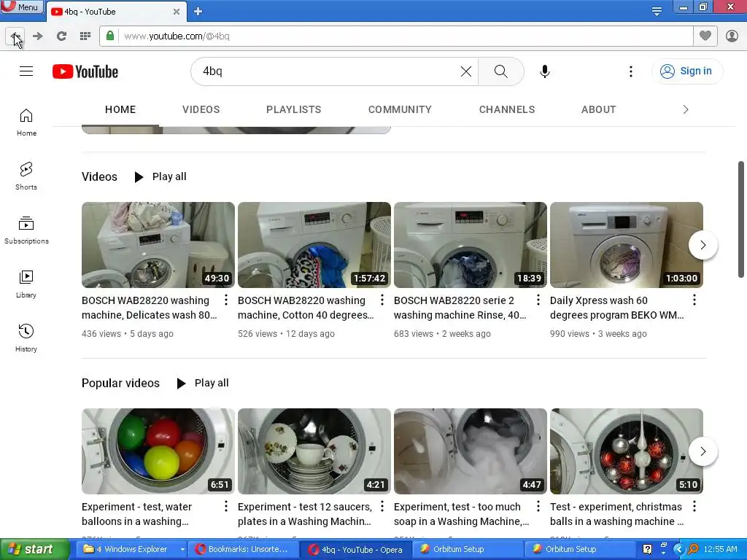Image resolution: width=747 pixels, height=560 pixels.
Task: Click the browser forward arrow
Action: click(38, 36)
